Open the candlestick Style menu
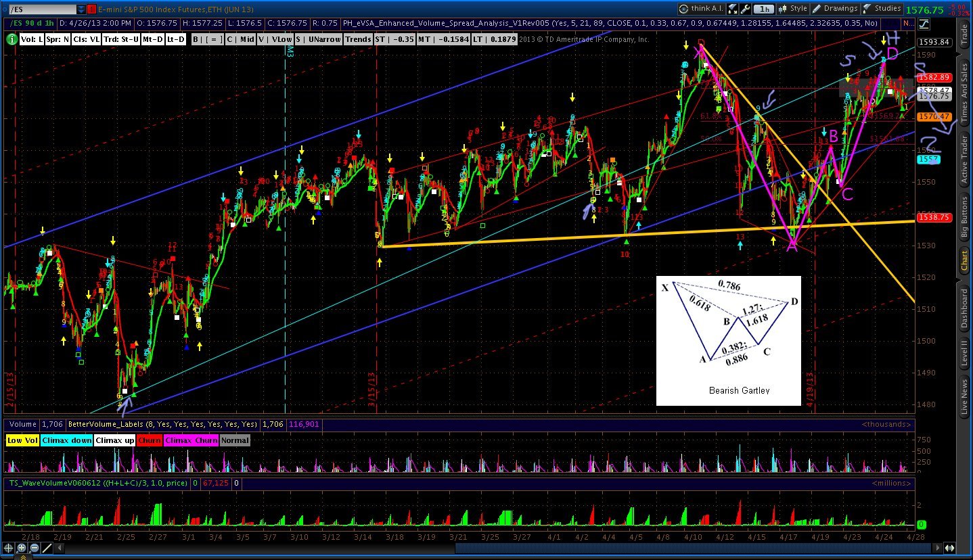The width and height of the screenshot is (973, 560). (x=792, y=9)
